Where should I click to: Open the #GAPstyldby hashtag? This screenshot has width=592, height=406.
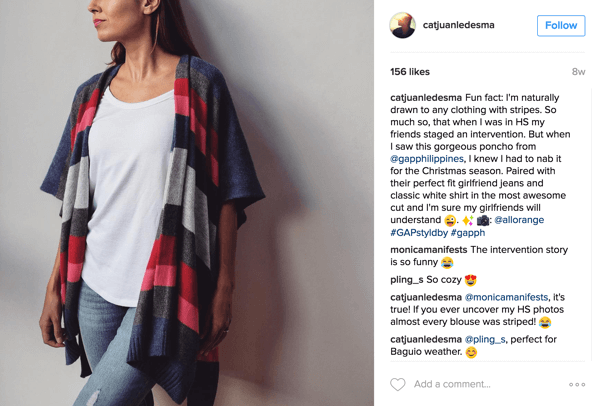[x=419, y=233]
